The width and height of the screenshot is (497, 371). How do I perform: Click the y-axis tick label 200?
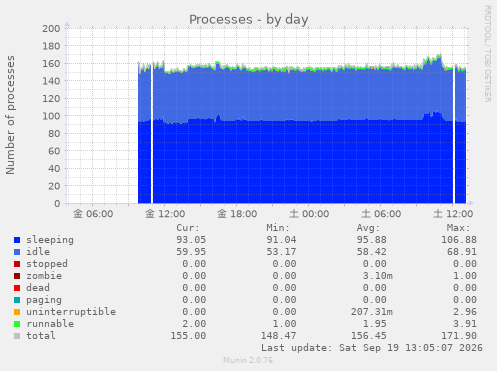coord(51,29)
